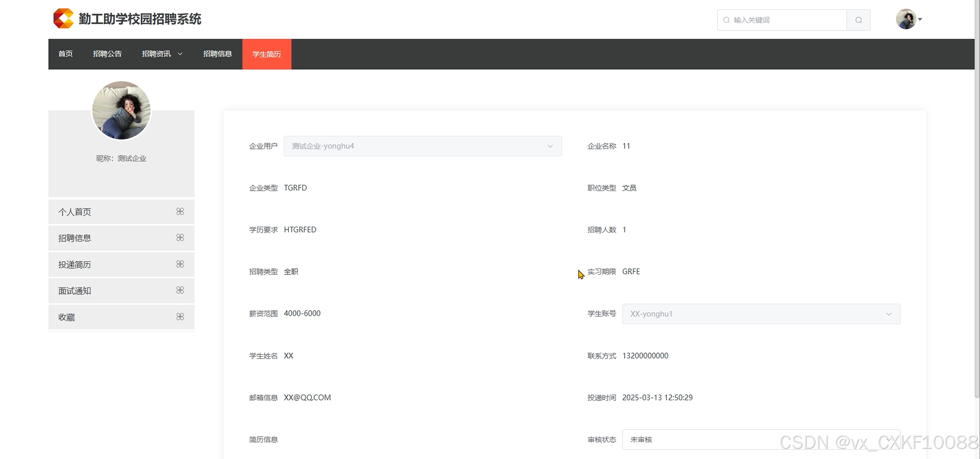Open 投递简历 in the sidebar
The image size is (980, 459).
(75, 265)
